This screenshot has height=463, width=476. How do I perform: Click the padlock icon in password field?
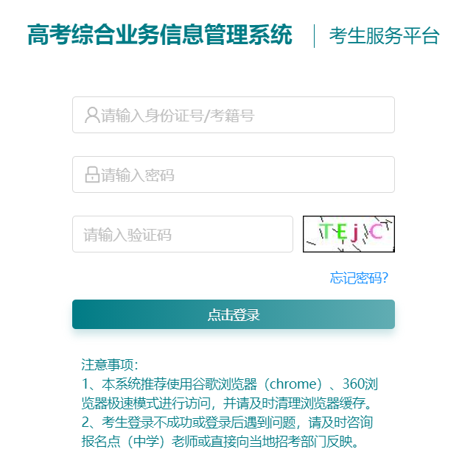[x=92, y=174]
